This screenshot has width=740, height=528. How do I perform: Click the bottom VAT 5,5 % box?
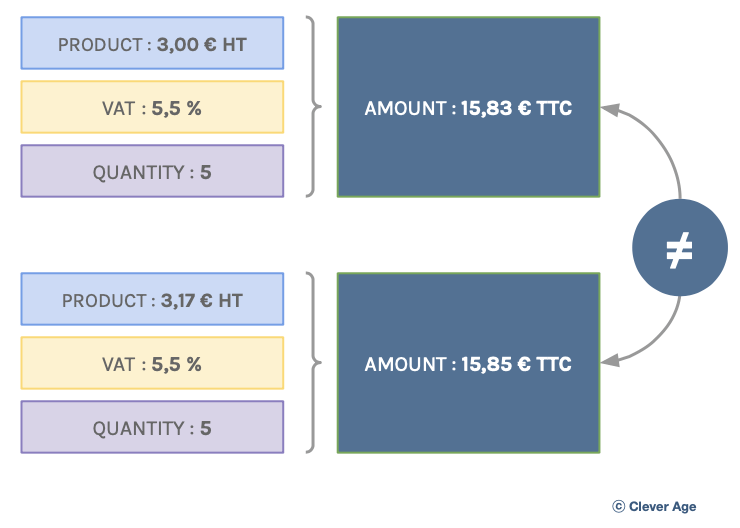click(x=152, y=363)
